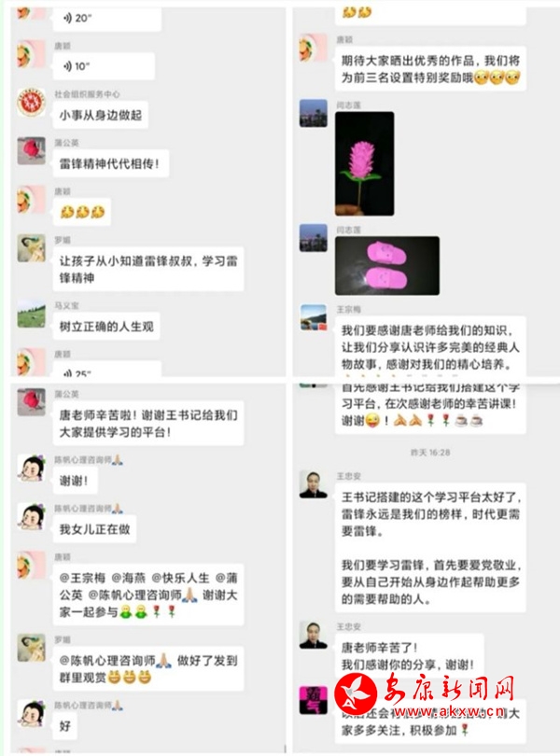Tap the lake scenery avatar beside 我们要感谢唐老师
Viewport: 560px width, 756px height.
click(x=314, y=317)
